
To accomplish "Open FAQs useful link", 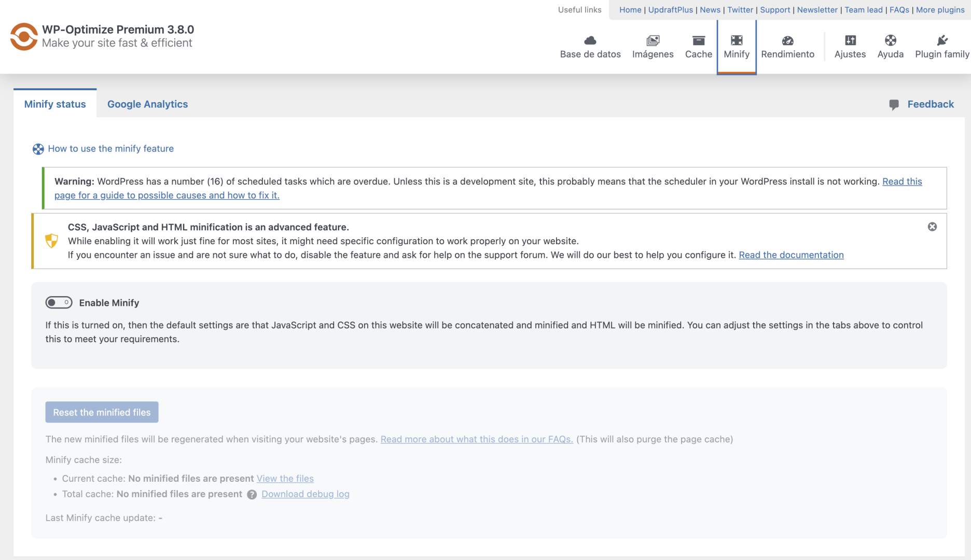I will coord(899,9).
